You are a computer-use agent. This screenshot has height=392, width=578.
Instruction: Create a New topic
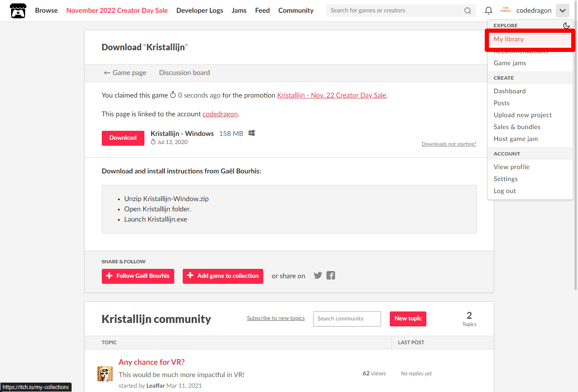pyautogui.click(x=408, y=319)
